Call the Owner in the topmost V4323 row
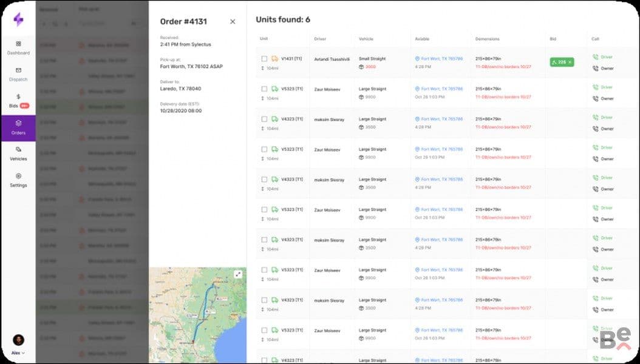Image resolution: width=640 pixels, height=364 pixels. coord(604,129)
